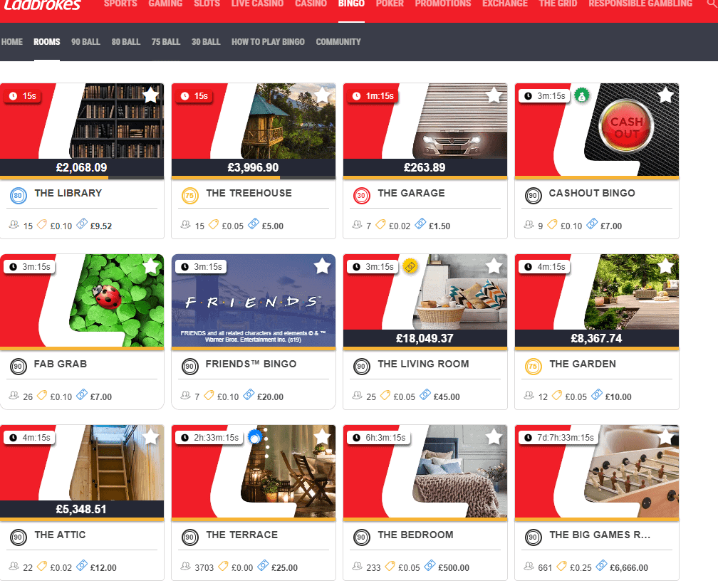The height and width of the screenshot is (588, 718).
Task: Click the 90 ball icon beside Fab Grab
Action: [19, 366]
